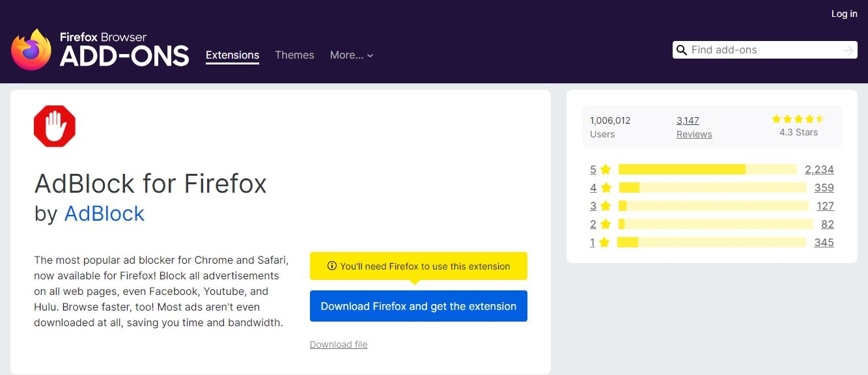Click the Download file link
The image size is (868, 375).
pyautogui.click(x=339, y=344)
